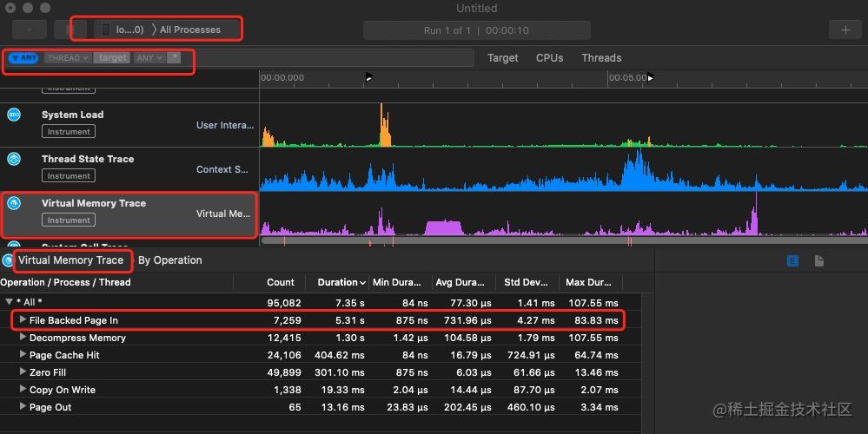
Task: Sort by the Count column header
Action: tap(280, 282)
